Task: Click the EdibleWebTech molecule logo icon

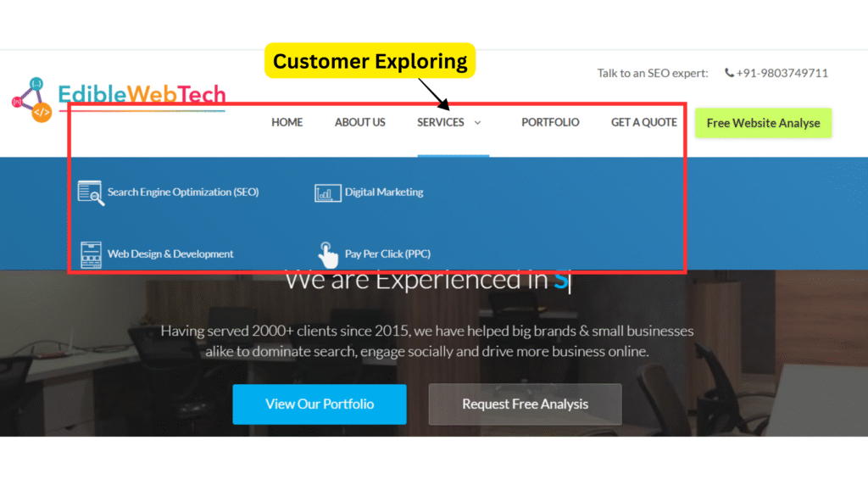Action: (32, 100)
